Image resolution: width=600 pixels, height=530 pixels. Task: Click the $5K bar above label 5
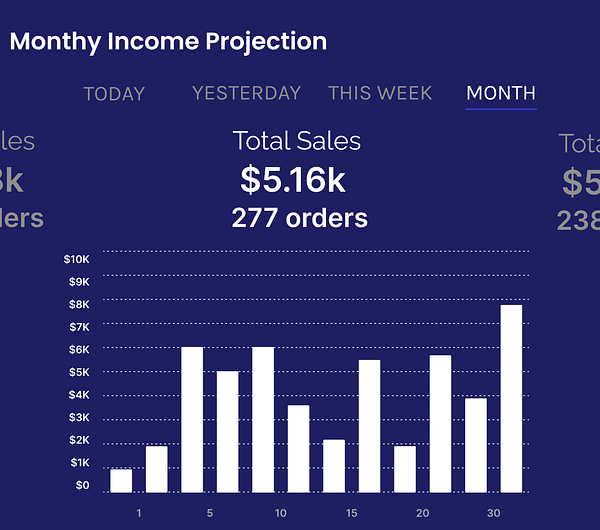[228, 432]
